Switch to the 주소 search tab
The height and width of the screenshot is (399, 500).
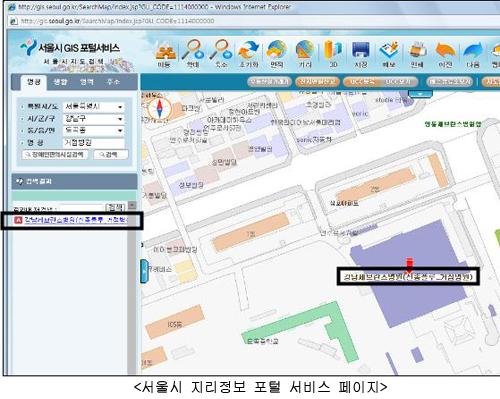[113, 82]
